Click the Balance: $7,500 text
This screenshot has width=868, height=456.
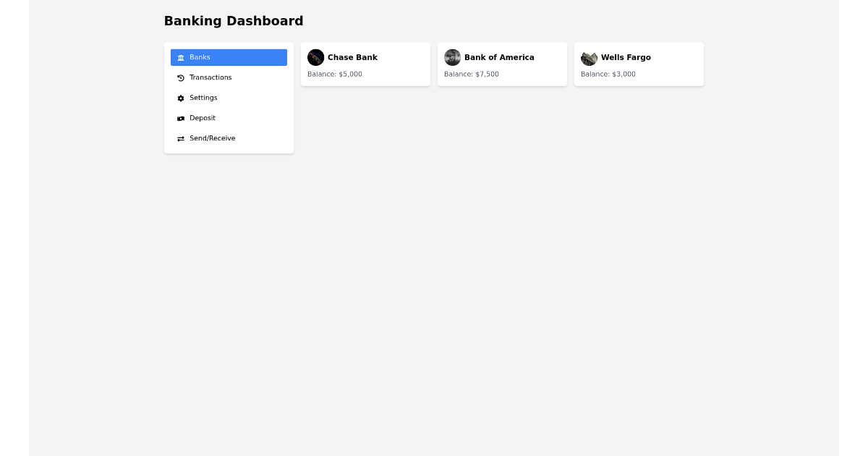pos(471,74)
